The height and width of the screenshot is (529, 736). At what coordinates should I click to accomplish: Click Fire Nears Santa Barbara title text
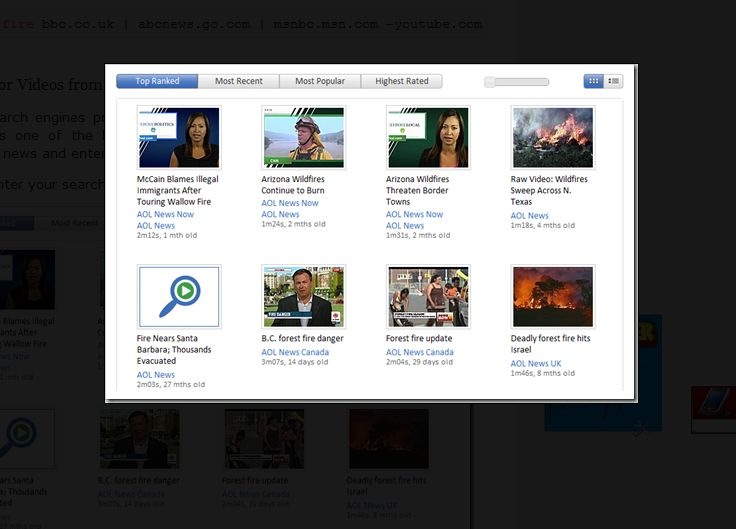[x=174, y=350]
